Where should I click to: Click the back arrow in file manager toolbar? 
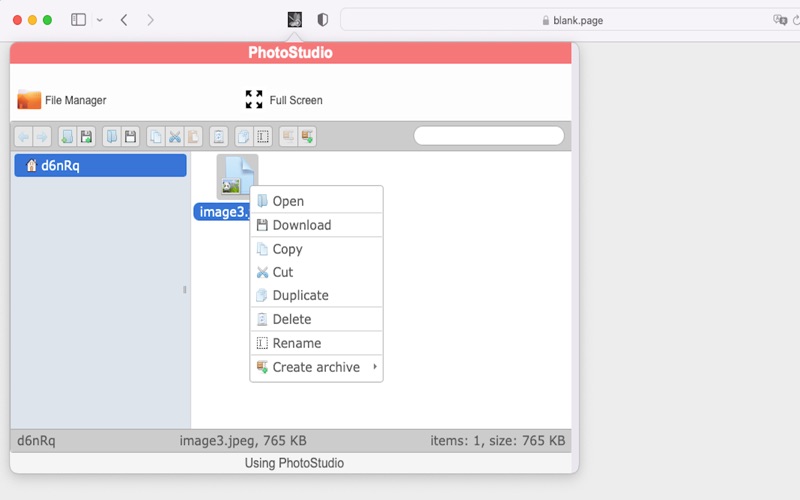coord(23,137)
